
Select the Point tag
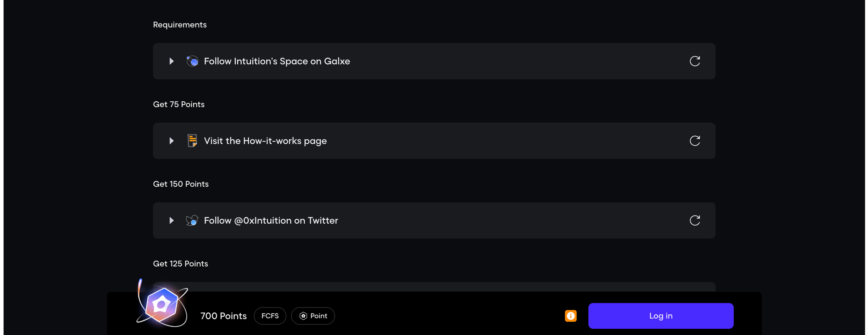[x=313, y=316]
